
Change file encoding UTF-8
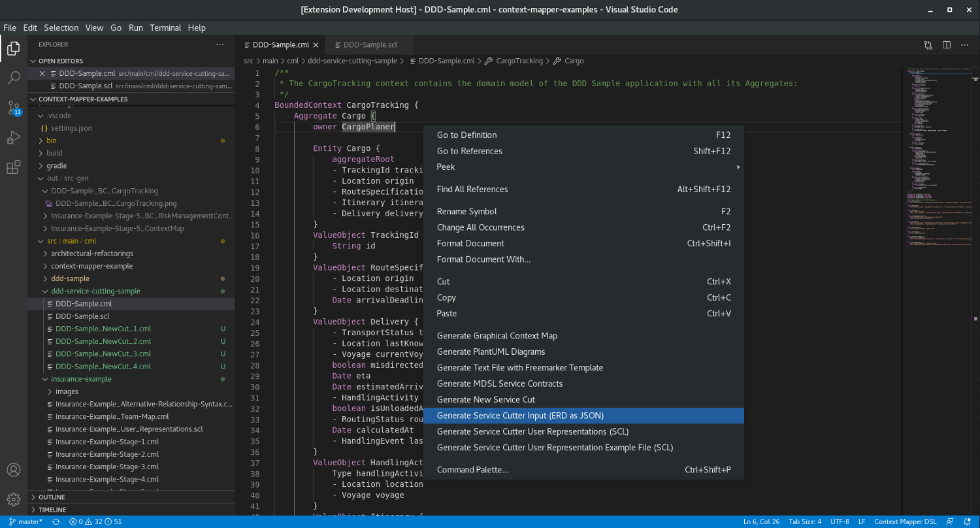(840, 521)
